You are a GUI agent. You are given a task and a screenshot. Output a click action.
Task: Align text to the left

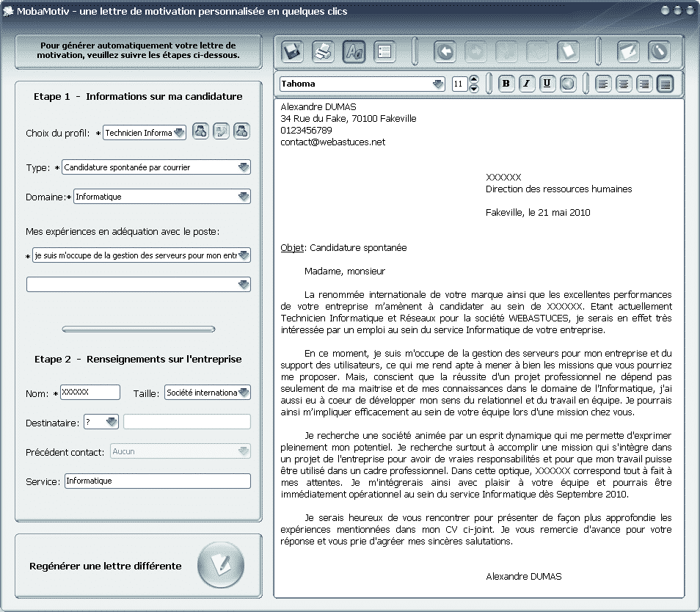pos(602,84)
